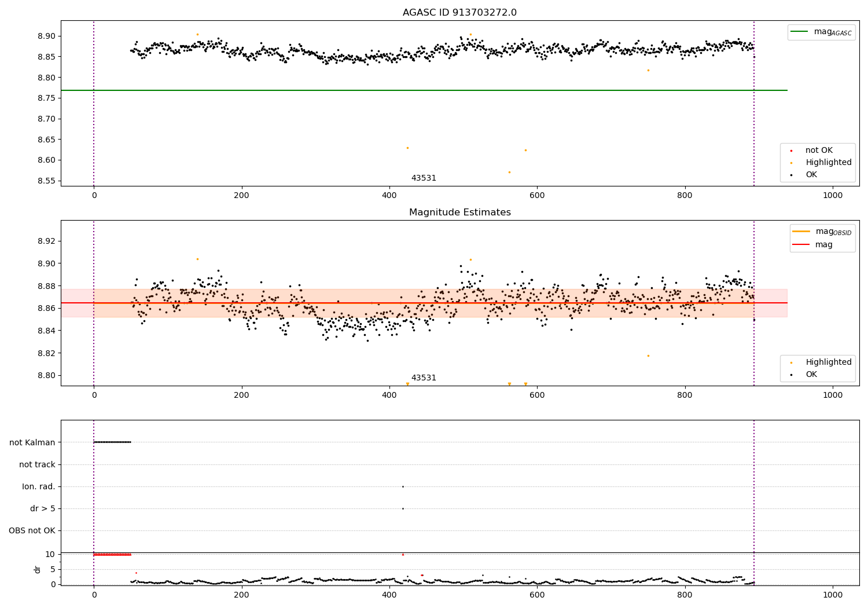Click the lowest orange point near 8.57 in top plot
The height and width of the screenshot is (608, 868).
click(x=509, y=172)
